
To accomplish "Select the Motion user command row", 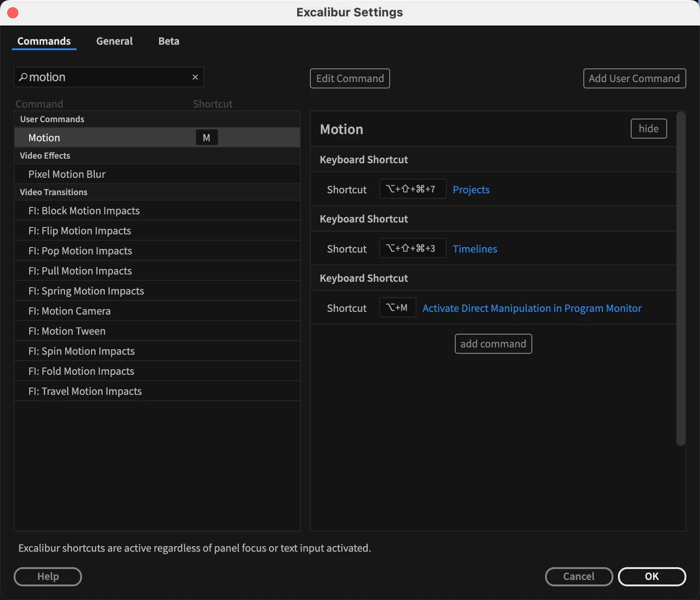I will [x=157, y=137].
